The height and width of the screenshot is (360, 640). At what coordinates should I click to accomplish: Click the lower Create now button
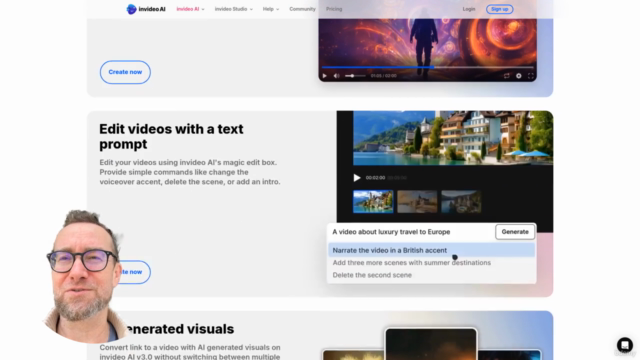[134, 272]
